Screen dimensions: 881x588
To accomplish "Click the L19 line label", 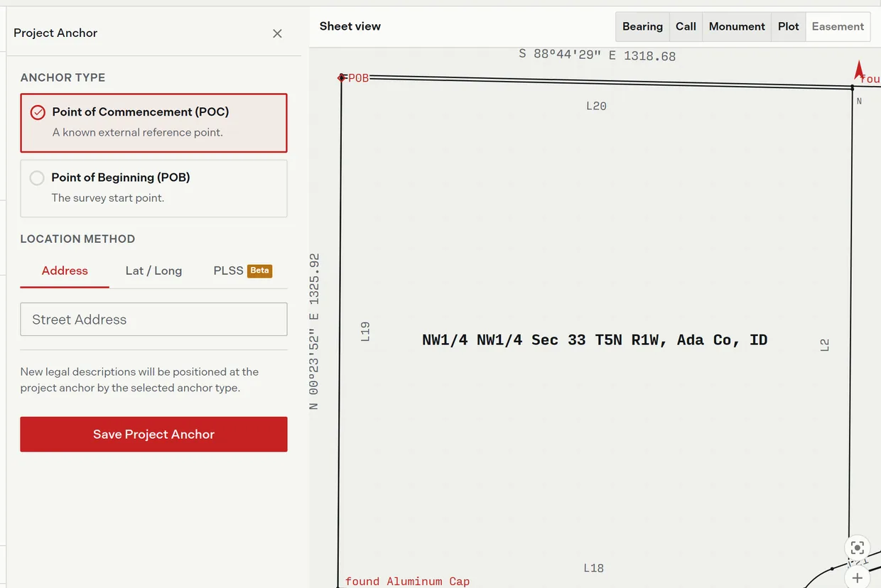I will click(365, 332).
